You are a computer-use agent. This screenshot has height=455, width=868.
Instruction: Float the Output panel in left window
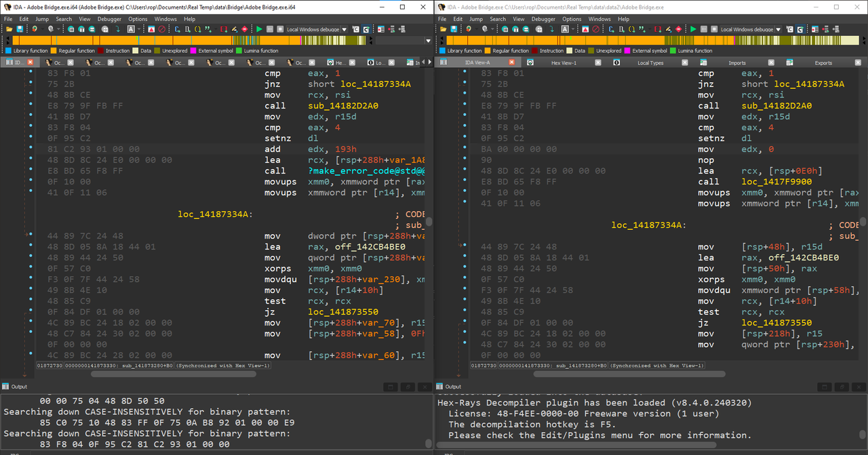(x=408, y=387)
